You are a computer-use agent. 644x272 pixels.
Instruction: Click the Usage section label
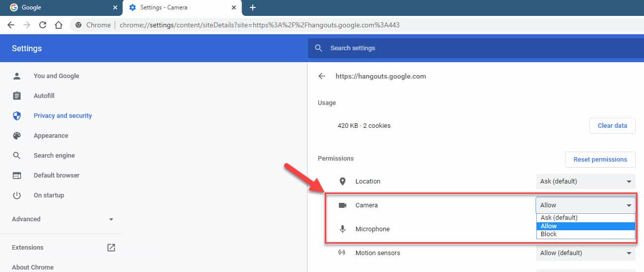pos(327,103)
